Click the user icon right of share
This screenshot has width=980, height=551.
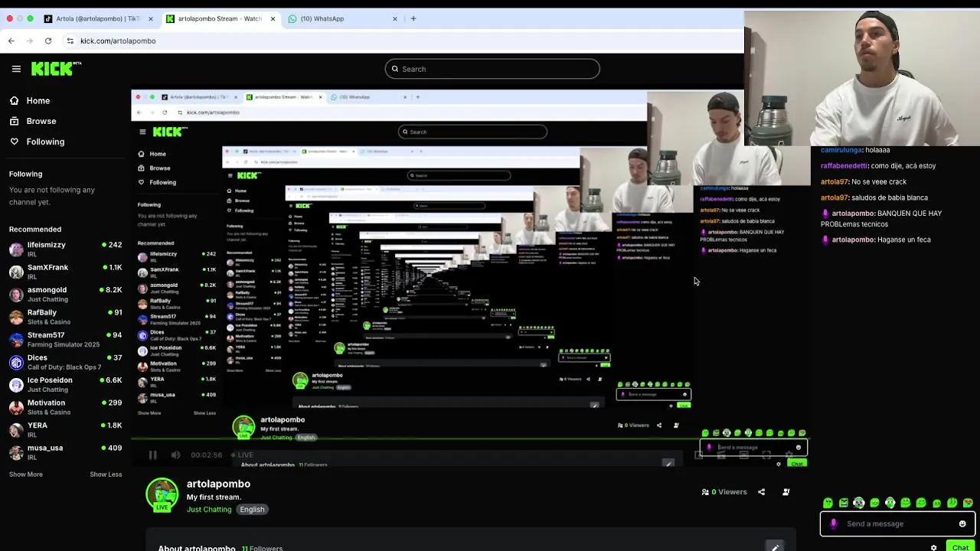(x=786, y=492)
